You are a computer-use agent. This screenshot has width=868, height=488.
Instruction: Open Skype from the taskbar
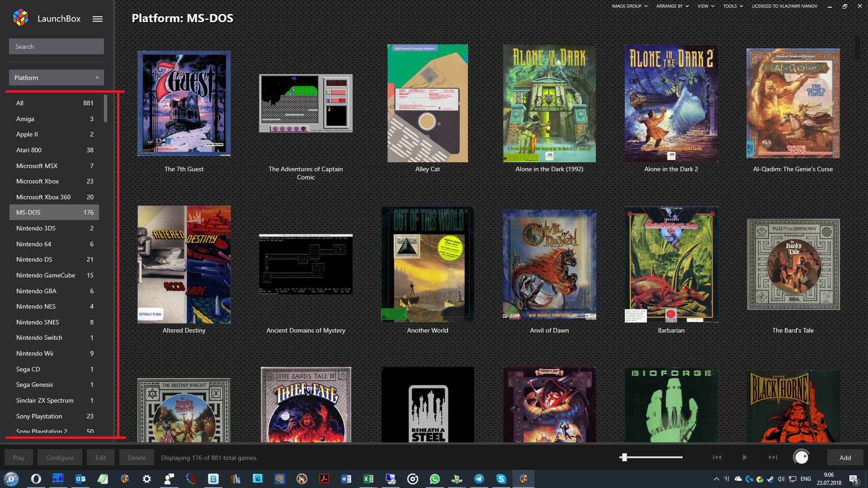[x=501, y=479]
